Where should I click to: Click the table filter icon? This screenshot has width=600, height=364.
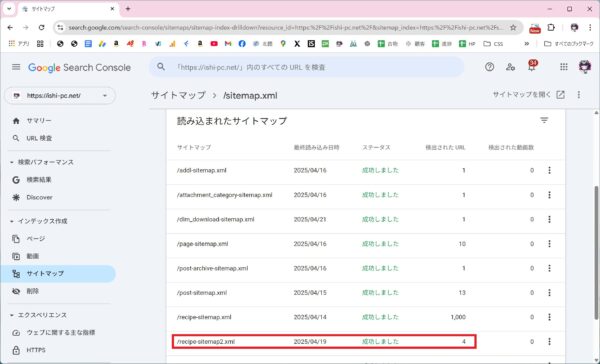pos(544,121)
